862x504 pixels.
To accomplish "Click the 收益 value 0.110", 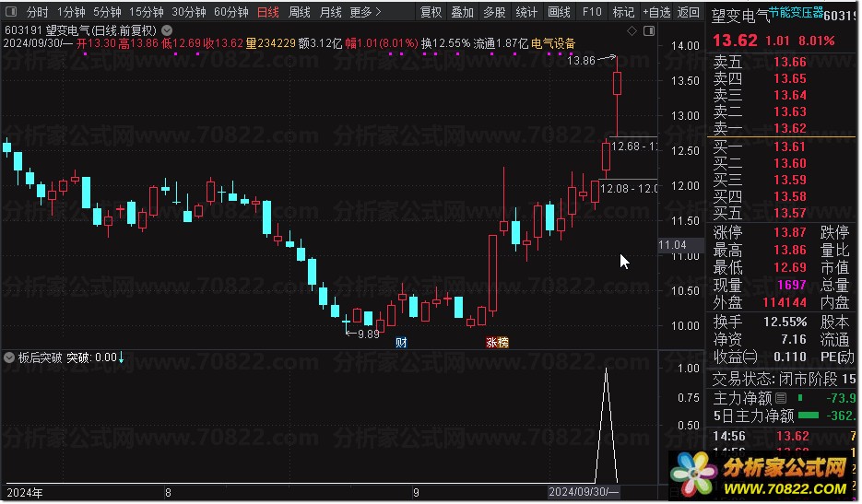I will click(790, 357).
